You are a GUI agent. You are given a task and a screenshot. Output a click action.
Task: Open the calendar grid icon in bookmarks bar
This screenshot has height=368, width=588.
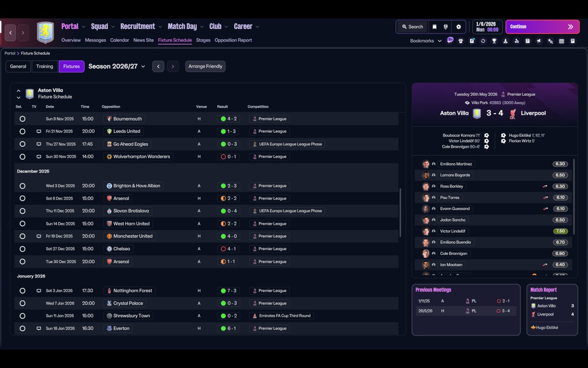click(561, 41)
